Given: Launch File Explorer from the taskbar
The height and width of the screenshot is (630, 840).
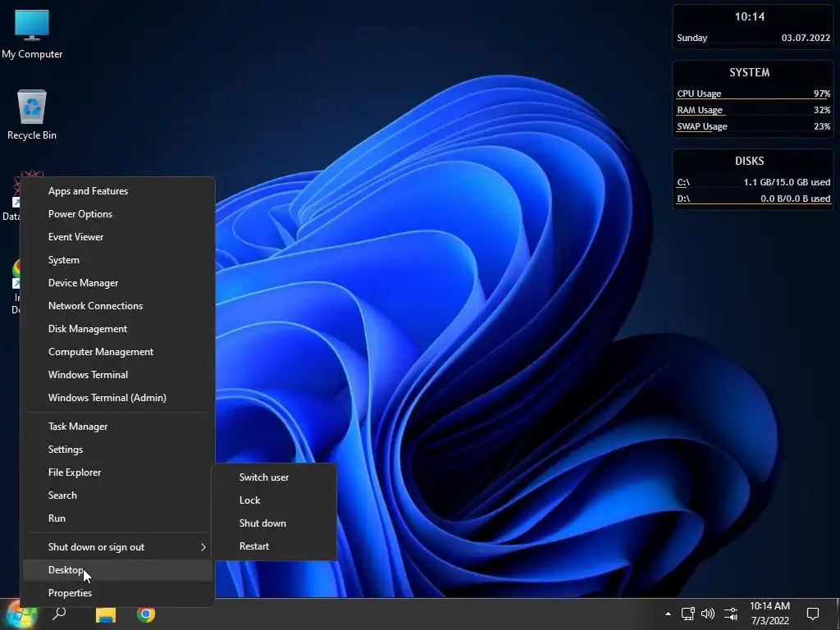Looking at the screenshot, I should [x=106, y=614].
